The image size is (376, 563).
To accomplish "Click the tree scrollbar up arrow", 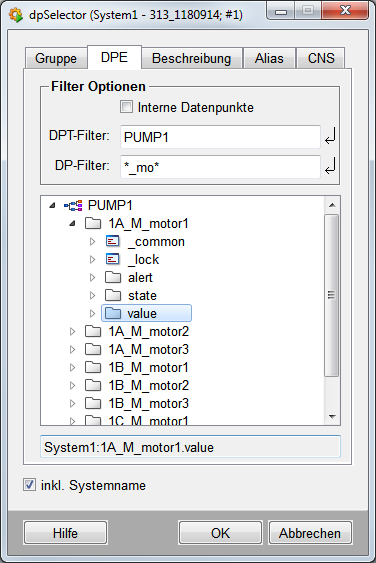I will point(332,205).
